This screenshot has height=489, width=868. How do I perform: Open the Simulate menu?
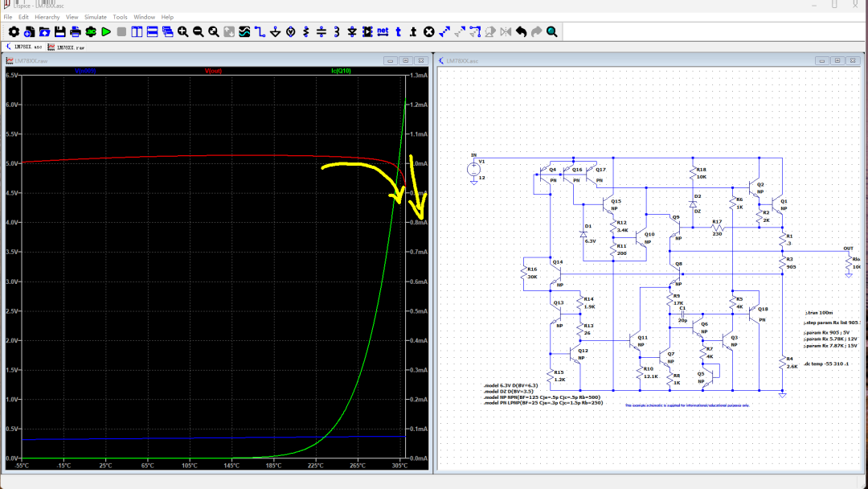click(96, 17)
